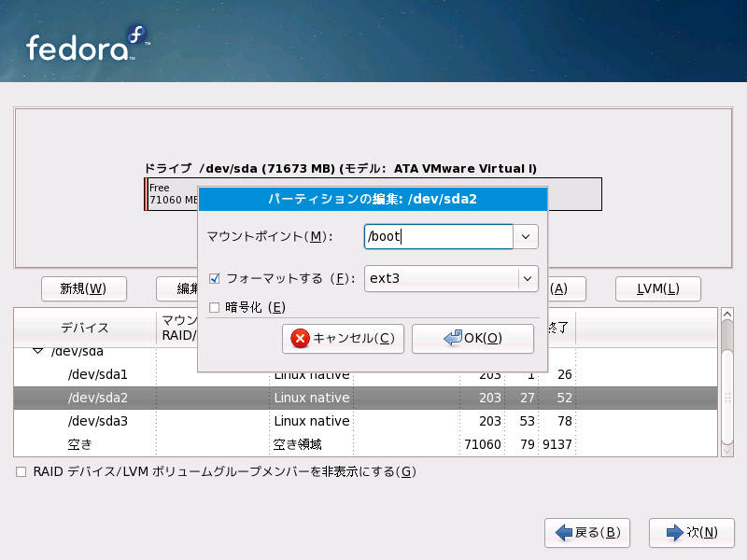Click the 71060 size value in the free row
Screen dimensions: 747x560
point(483,445)
